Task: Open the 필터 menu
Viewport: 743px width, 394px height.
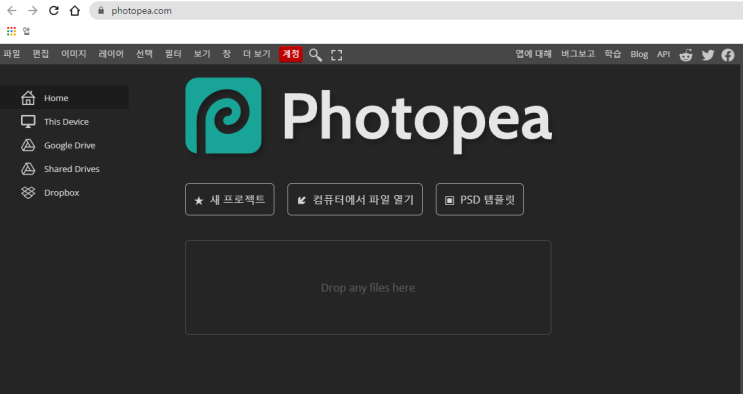Action: point(173,54)
